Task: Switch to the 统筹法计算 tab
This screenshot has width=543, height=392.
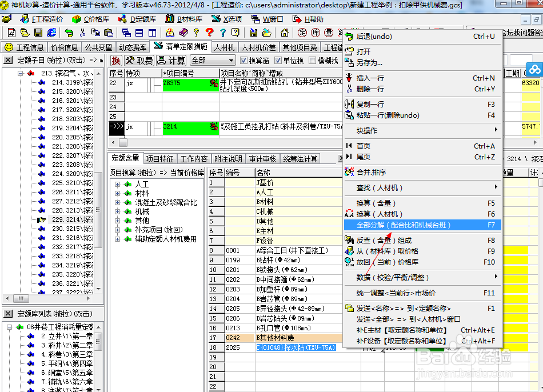Action: [300, 159]
